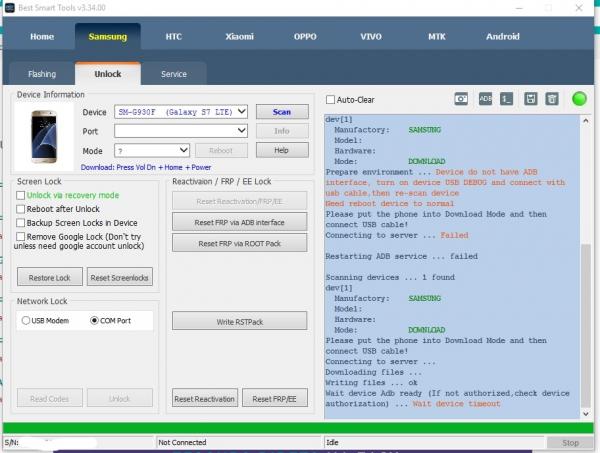600x453 pixels.
Task: Click the 'Wait device timeout' log text
Action: pos(456,404)
